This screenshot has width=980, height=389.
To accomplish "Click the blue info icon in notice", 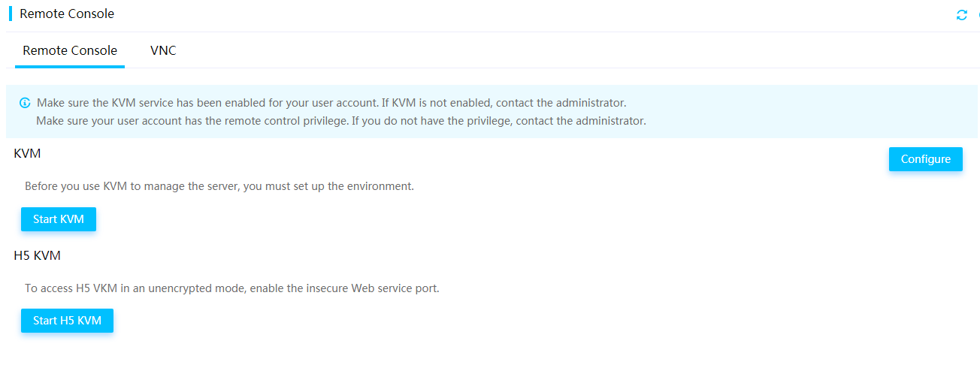I will click(25, 103).
